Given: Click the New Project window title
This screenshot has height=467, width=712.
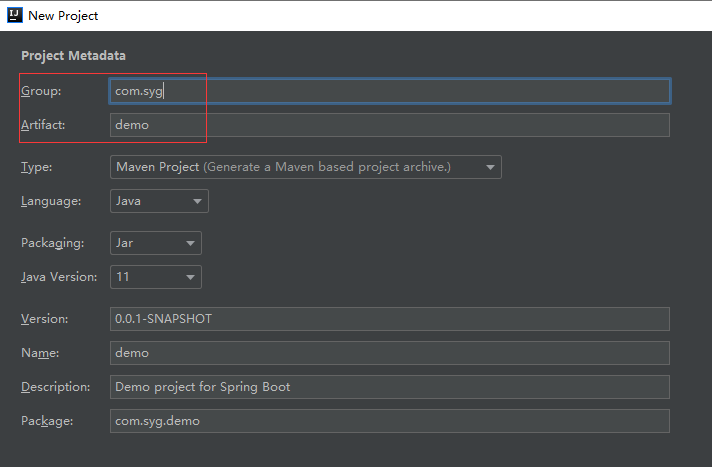Looking at the screenshot, I should [x=63, y=15].
